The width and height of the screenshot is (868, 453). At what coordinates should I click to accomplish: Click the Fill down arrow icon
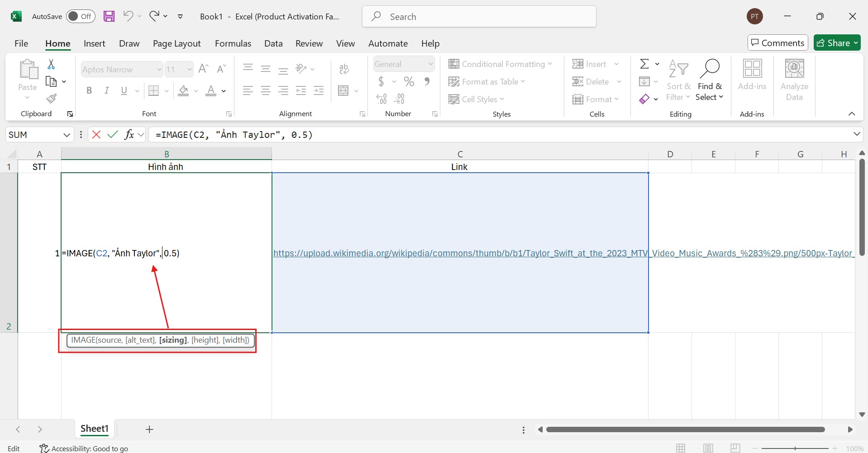point(644,81)
